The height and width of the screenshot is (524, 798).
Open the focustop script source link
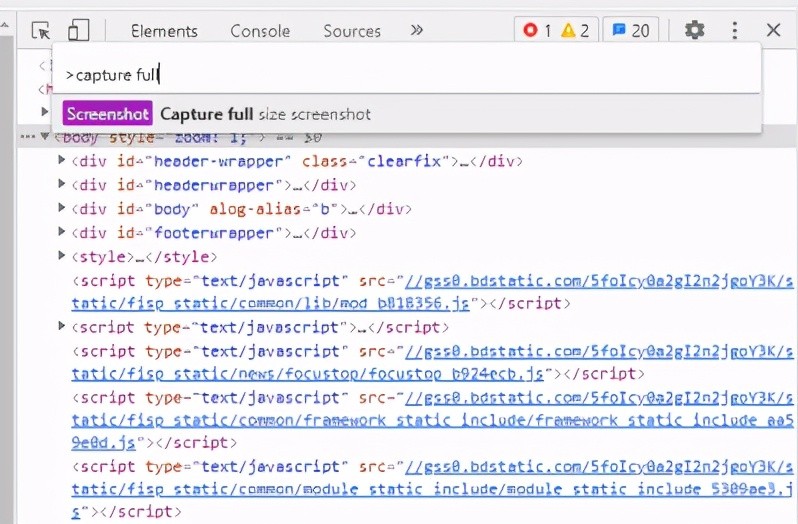pos(308,374)
